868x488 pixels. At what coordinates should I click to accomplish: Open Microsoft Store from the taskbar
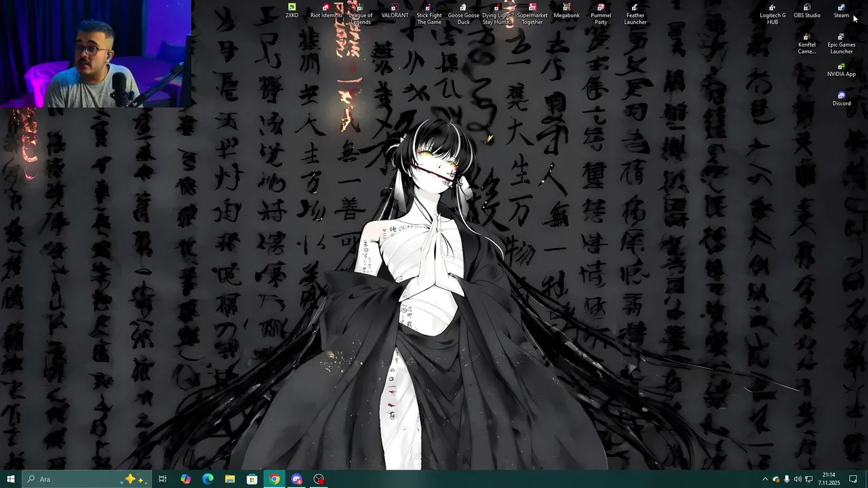(x=252, y=479)
